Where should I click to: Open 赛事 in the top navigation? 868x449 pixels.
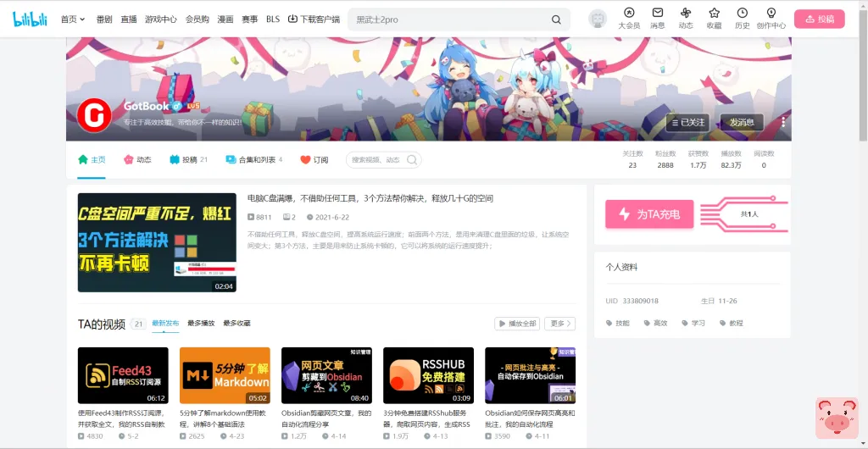[250, 19]
